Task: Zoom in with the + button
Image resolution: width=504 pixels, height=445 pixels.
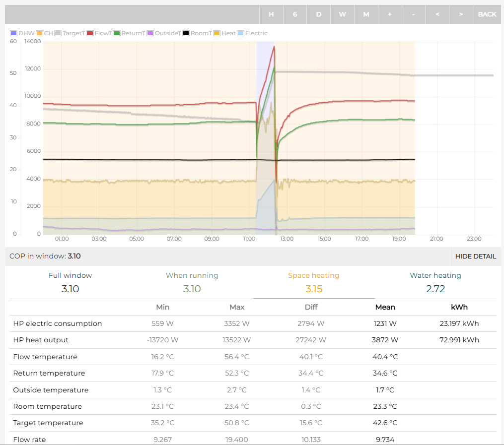Action: coord(390,14)
